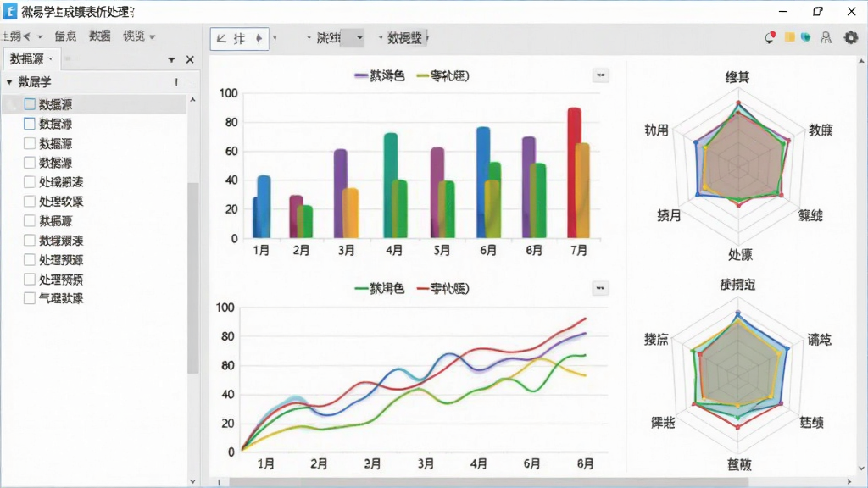Tick the blue-outlined checkbox below the highlighted row
Viewport: 868px width, 488px height.
point(30,124)
